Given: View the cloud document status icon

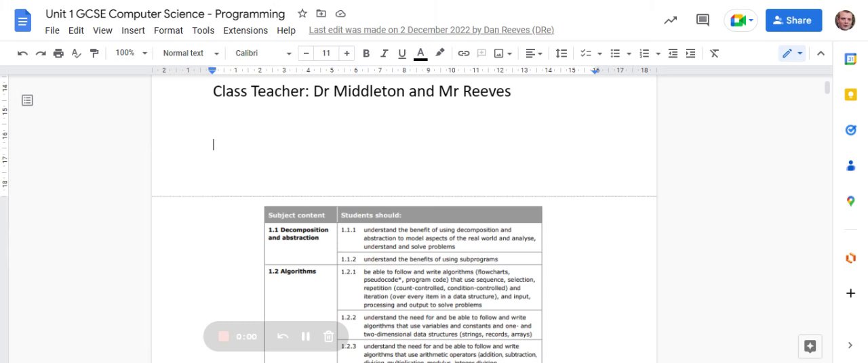Looking at the screenshot, I should [x=340, y=14].
